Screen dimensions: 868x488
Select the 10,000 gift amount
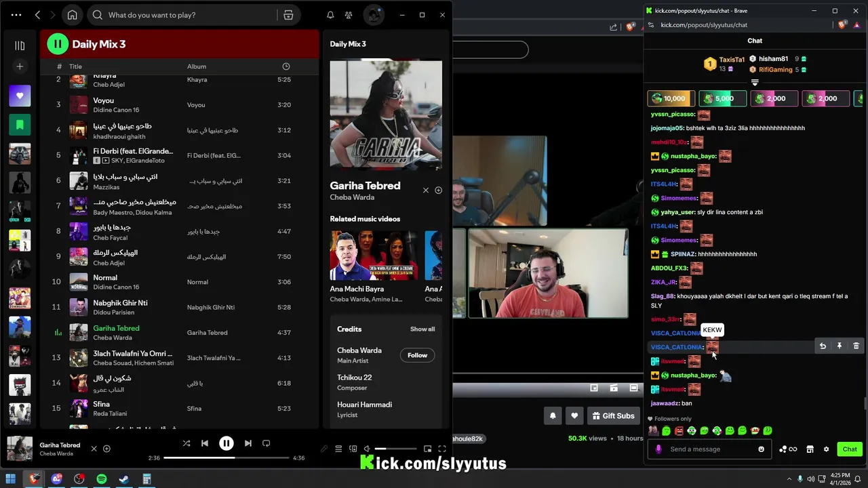click(671, 98)
